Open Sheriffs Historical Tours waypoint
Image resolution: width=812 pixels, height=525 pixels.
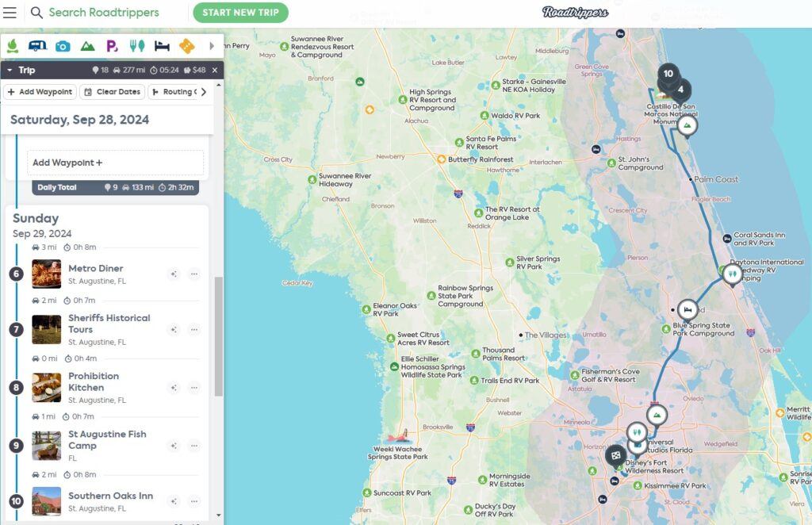[x=109, y=324]
